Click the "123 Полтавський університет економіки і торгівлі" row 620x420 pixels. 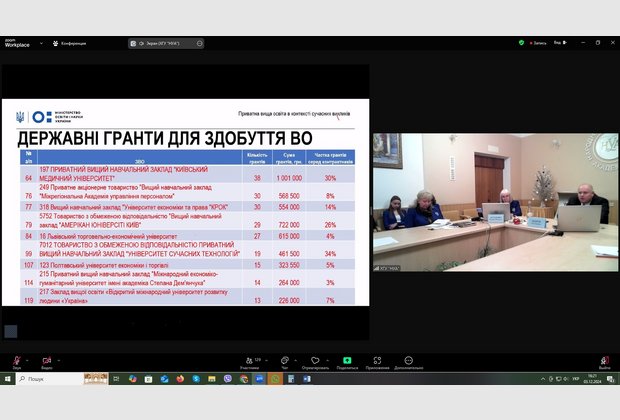(x=187, y=265)
